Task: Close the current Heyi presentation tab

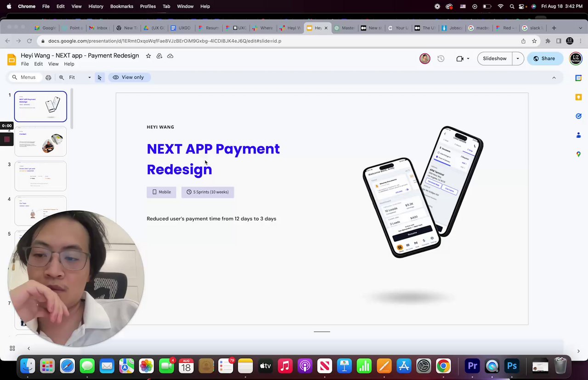Action: pos(326,28)
